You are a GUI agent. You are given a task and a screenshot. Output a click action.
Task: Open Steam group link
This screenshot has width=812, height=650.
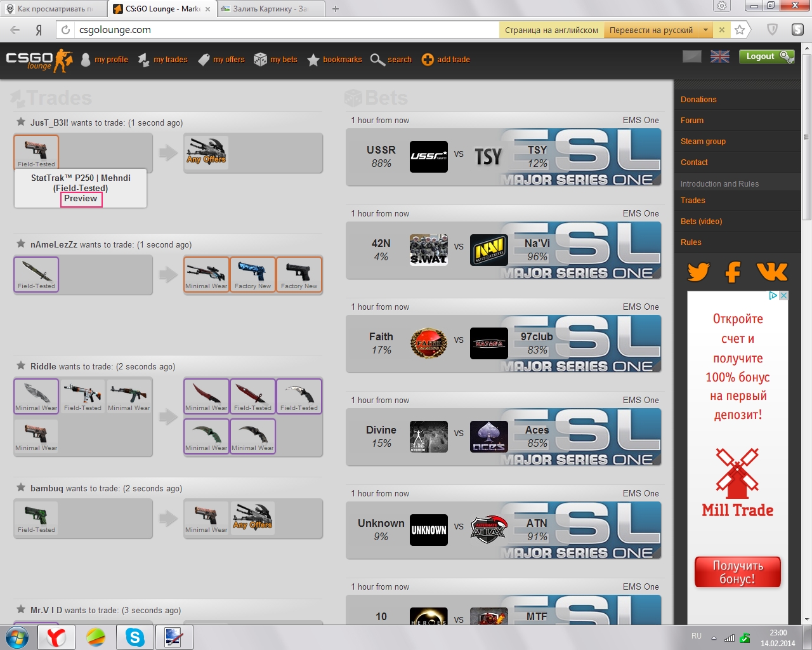pos(703,142)
